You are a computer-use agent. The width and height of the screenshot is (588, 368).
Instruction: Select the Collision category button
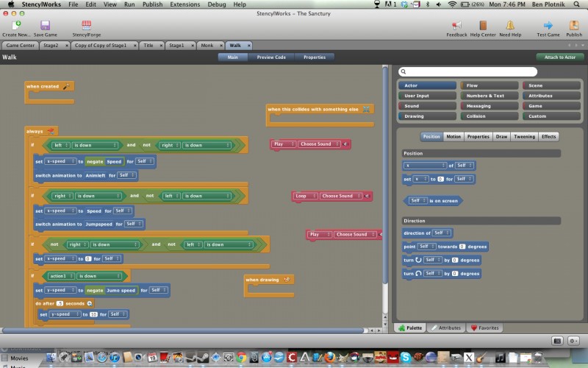[x=490, y=116]
